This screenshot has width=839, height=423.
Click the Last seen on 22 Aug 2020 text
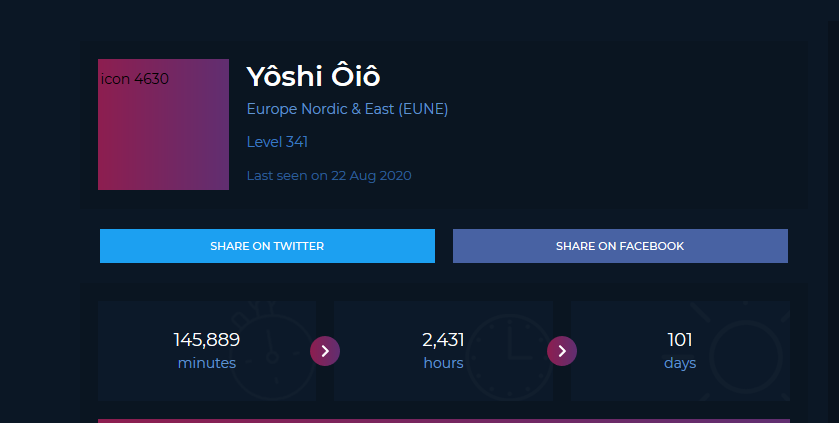[x=329, y=176]
